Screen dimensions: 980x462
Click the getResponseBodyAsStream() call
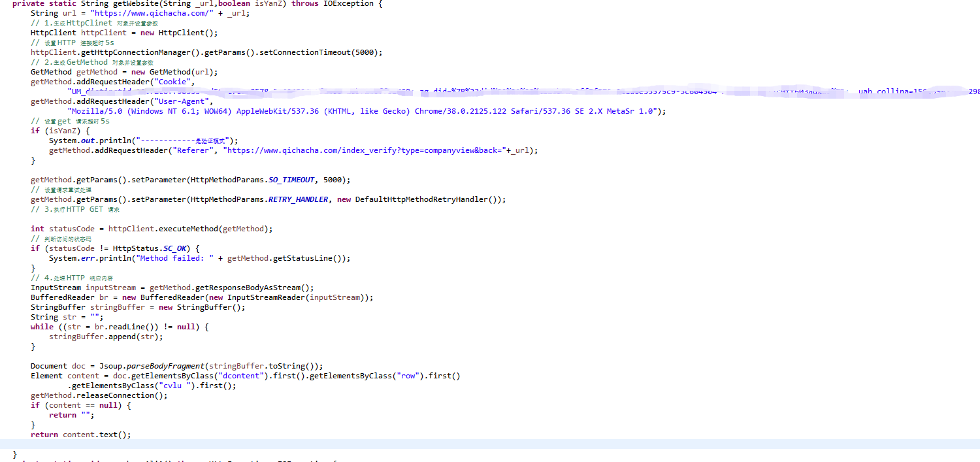click(252, 288)
